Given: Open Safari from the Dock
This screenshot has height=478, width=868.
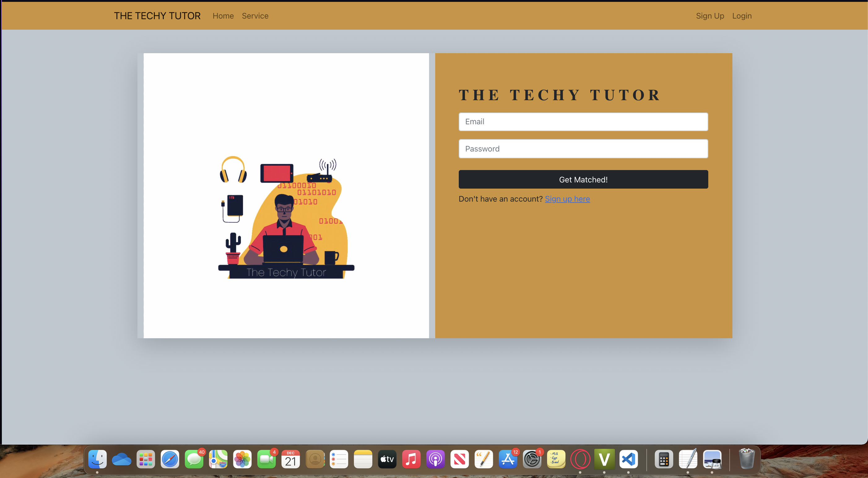Looking at the screenshot, I should click(x=170, y=459).
